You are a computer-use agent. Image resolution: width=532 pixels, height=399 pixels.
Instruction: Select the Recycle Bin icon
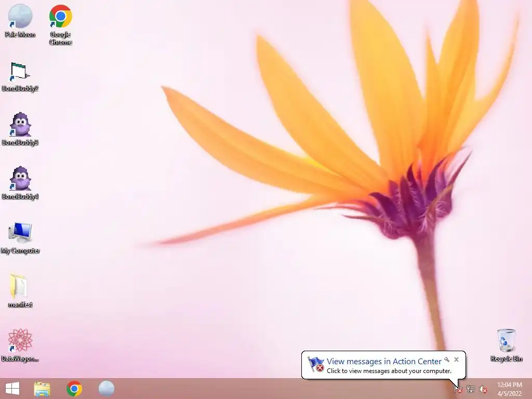tap(506, 345)
